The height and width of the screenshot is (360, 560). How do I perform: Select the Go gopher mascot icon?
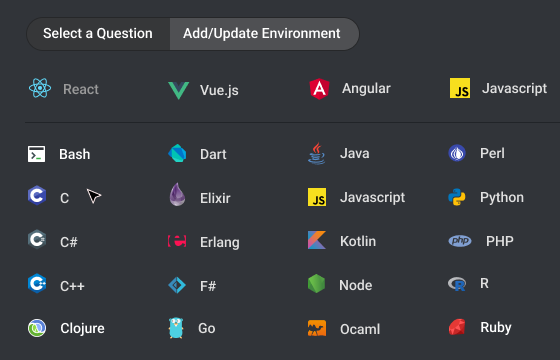point(176,328)
